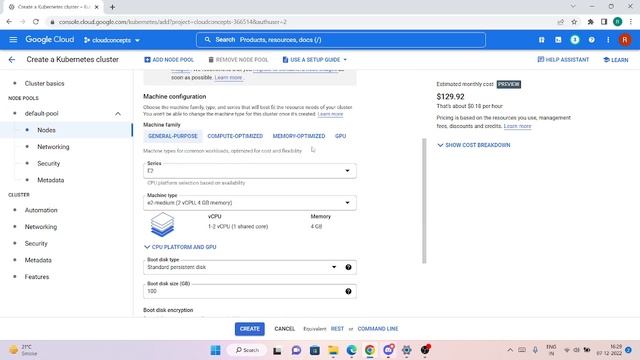
Task: Open the HELP ASSISTANT panel
Action: pos(563,60)
